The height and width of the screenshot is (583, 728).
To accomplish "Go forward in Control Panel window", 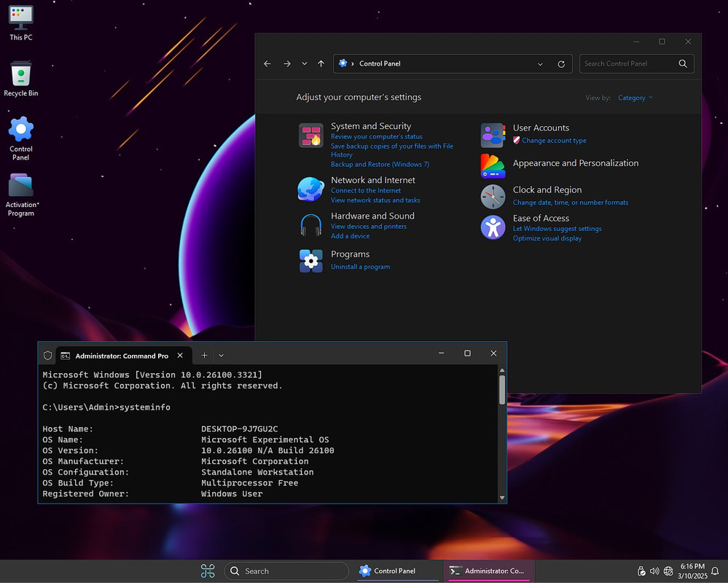I will pyautogui.click(x=287, y=63).
